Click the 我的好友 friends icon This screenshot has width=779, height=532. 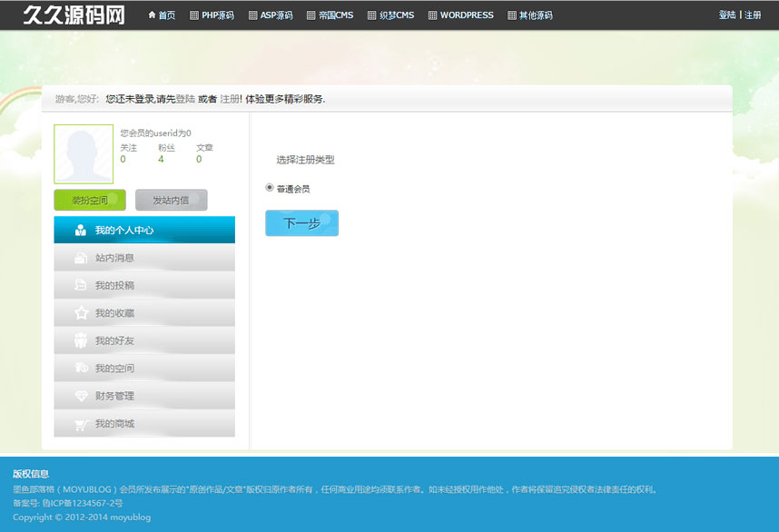click(x=81, y=341)
